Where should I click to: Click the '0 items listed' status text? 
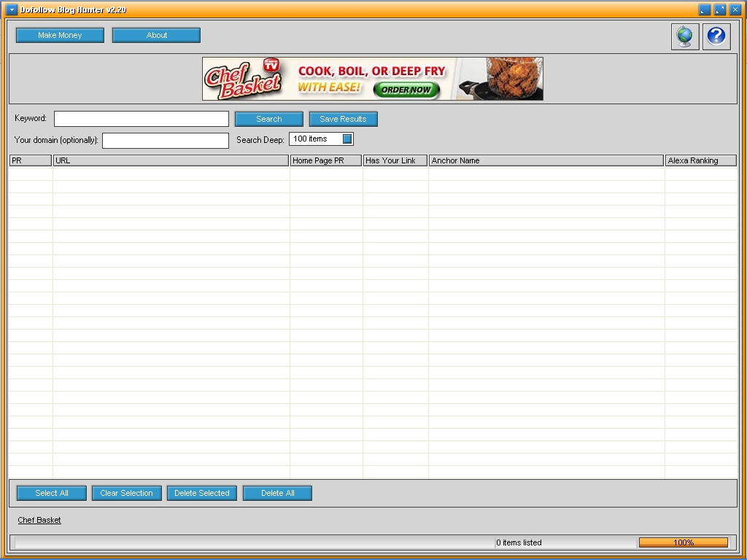(519, 542)
